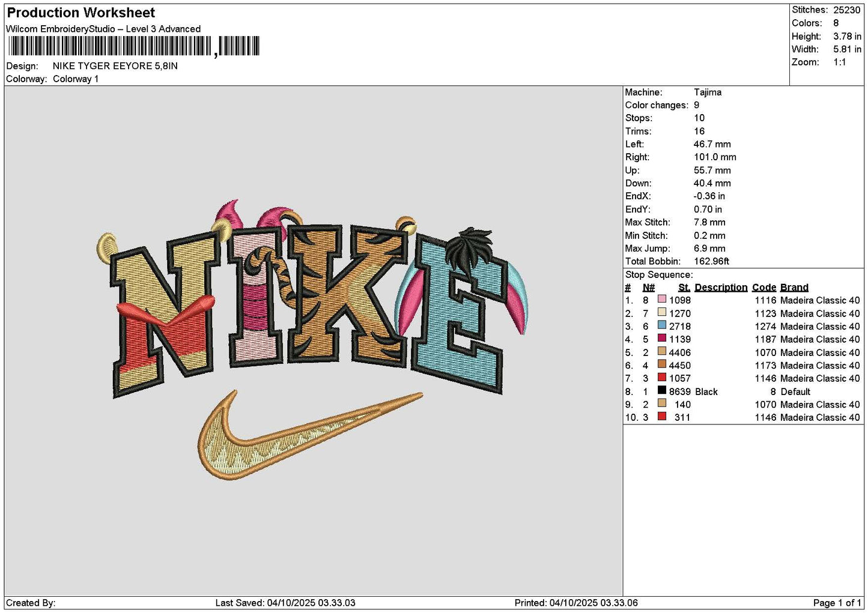Click code 1274 in stop row 3
This screenshot has width=868, height=613.
[766, 326]
